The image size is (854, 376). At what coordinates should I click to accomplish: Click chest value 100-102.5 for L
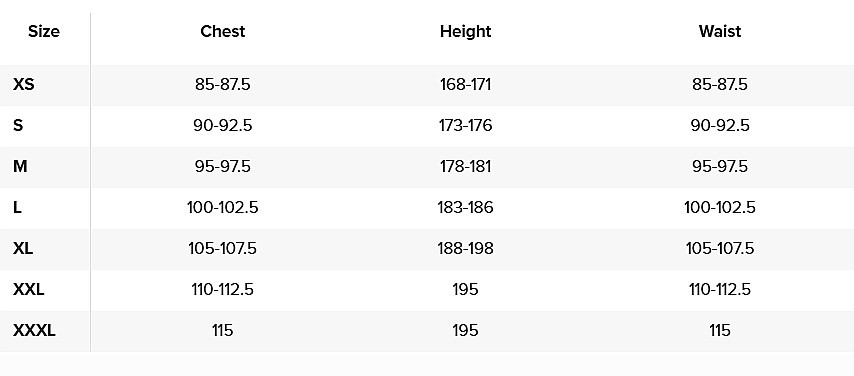click(223, 207)
